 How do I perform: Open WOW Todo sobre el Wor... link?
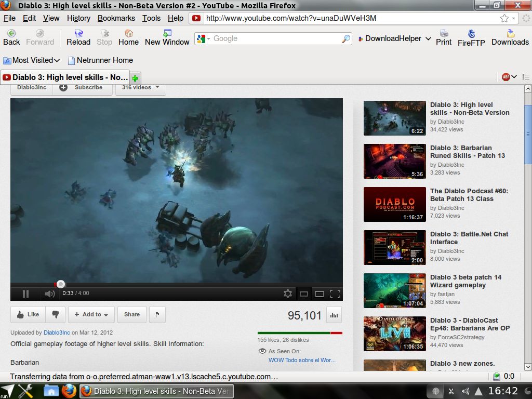point(302,361)
